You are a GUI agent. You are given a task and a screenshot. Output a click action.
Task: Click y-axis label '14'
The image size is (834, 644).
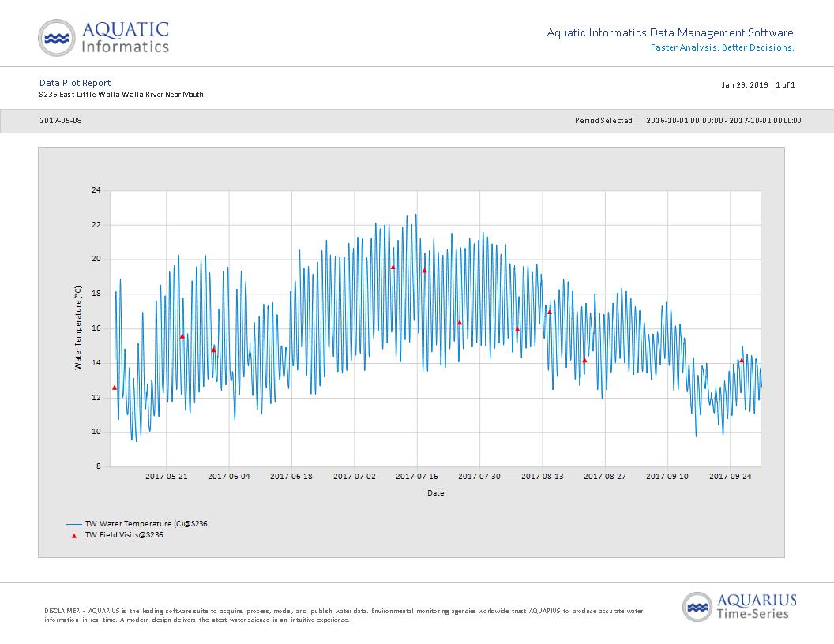pos(96,363)
